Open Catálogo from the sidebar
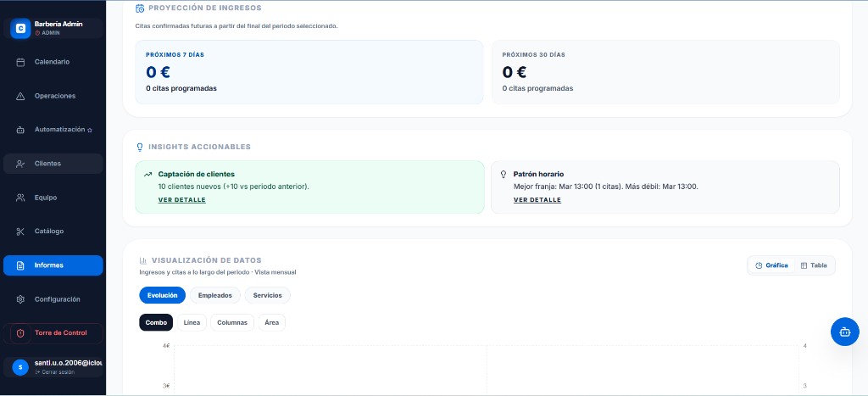This screenshot has width=868, height=396. [53, 231]
